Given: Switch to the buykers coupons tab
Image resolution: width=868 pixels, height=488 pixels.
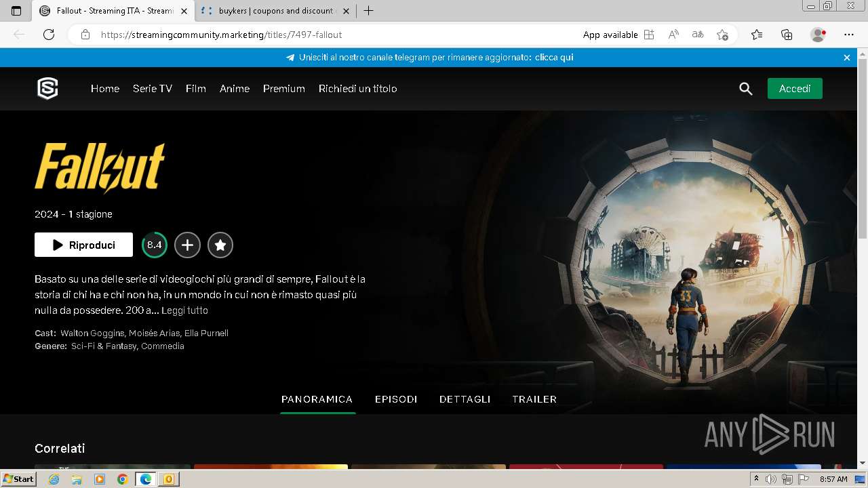Looking at the screenshot, I should 275,11.
